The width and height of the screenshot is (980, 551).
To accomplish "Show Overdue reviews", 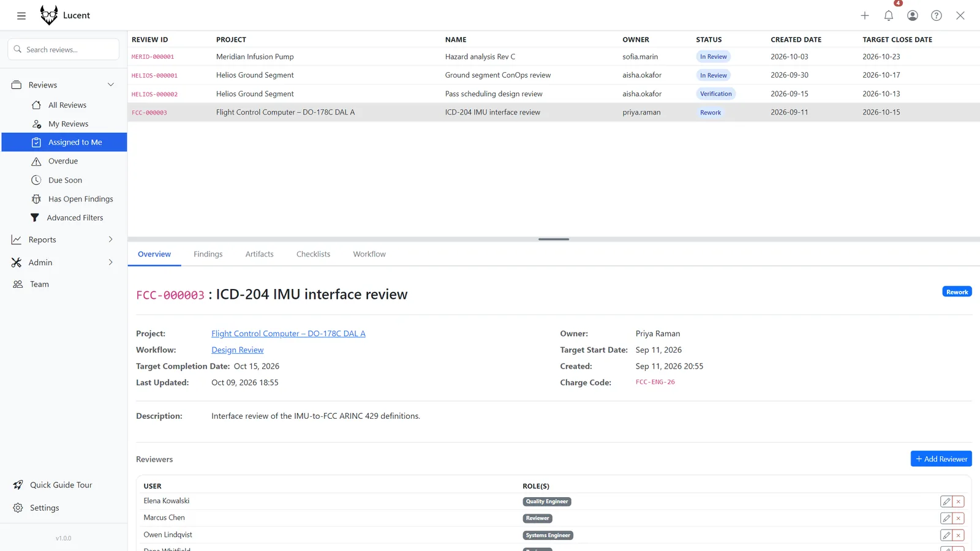I will point(64,162).
